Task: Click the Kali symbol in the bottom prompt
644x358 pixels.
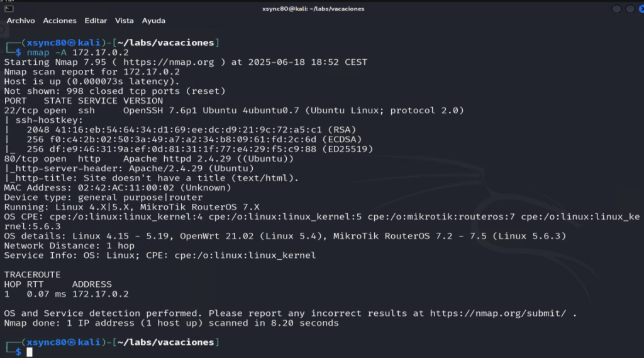Action: click(x=72, y=342)
